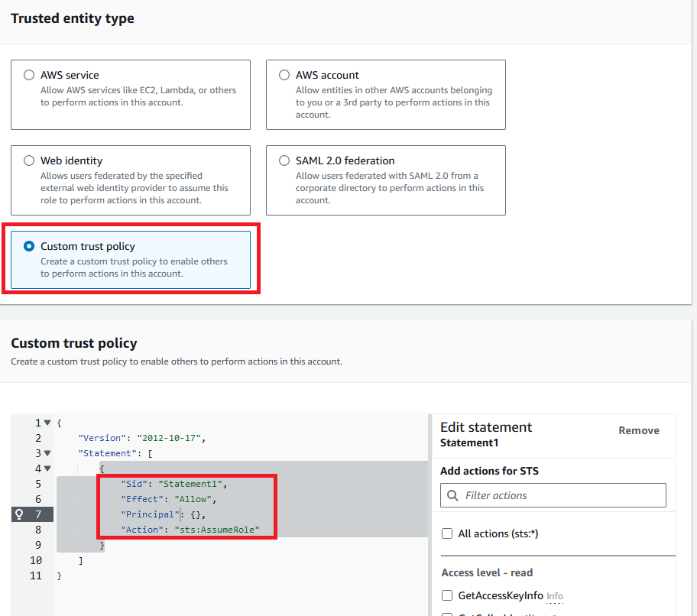
Task: Enable the All actions (sts:*) checkbox
Action: [447, 533]
